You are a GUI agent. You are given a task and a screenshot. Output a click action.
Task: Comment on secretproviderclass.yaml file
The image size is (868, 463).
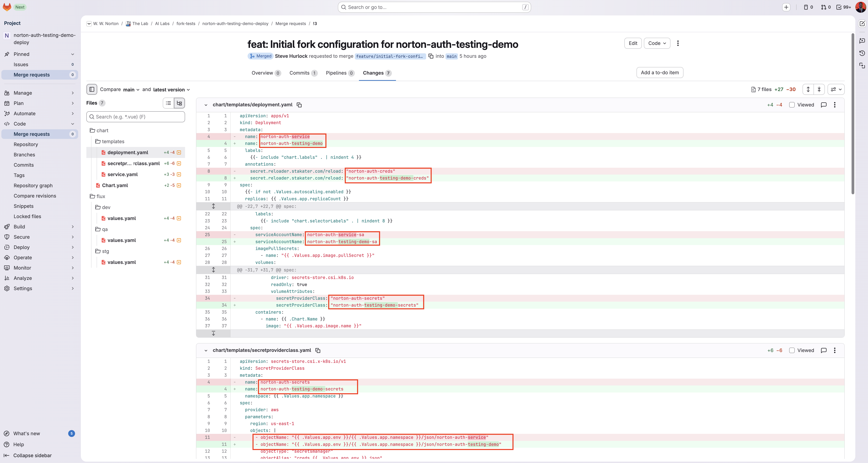click(x=823, y=351)
